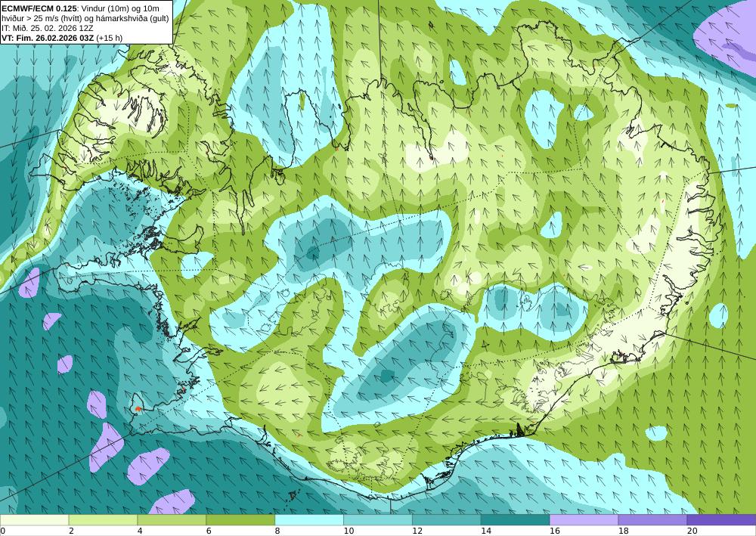This screenshot has height=536, width=756.
Task: Click legend scale label '18'
Action: click(x=624, y=531)
